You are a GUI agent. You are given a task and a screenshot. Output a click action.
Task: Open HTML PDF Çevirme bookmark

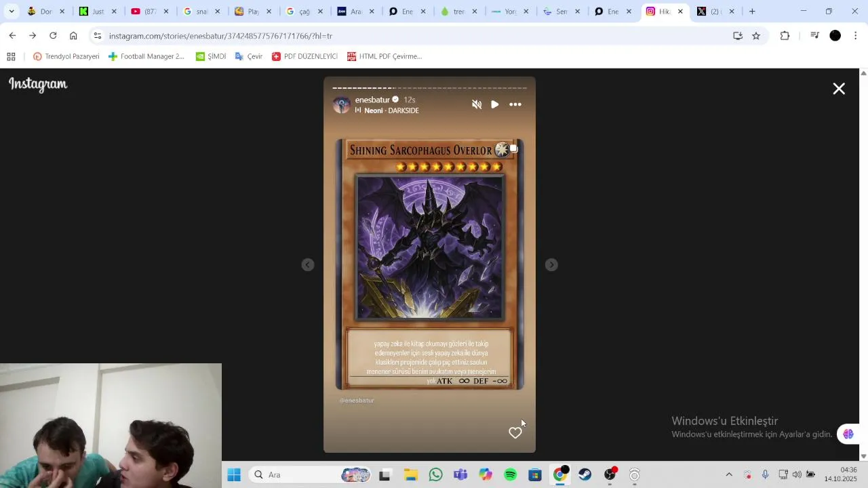tap(384, 56)
